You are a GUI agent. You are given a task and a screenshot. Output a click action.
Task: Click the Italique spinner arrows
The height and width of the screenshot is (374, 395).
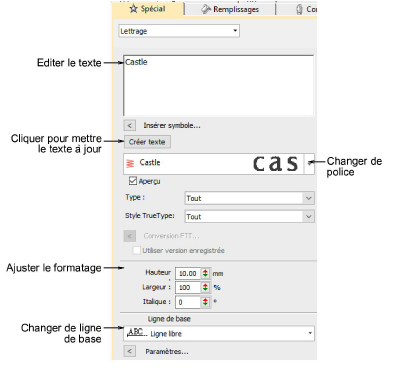pos(205,302)
